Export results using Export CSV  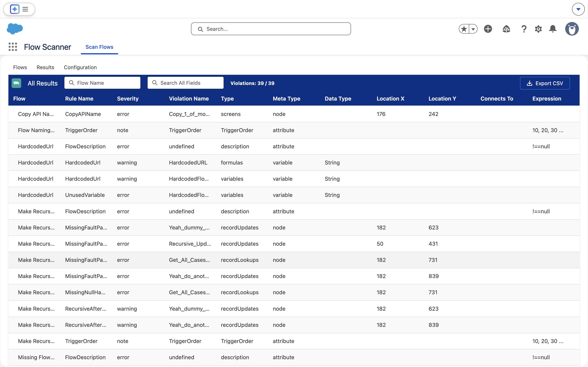click(x=545, y=83)
